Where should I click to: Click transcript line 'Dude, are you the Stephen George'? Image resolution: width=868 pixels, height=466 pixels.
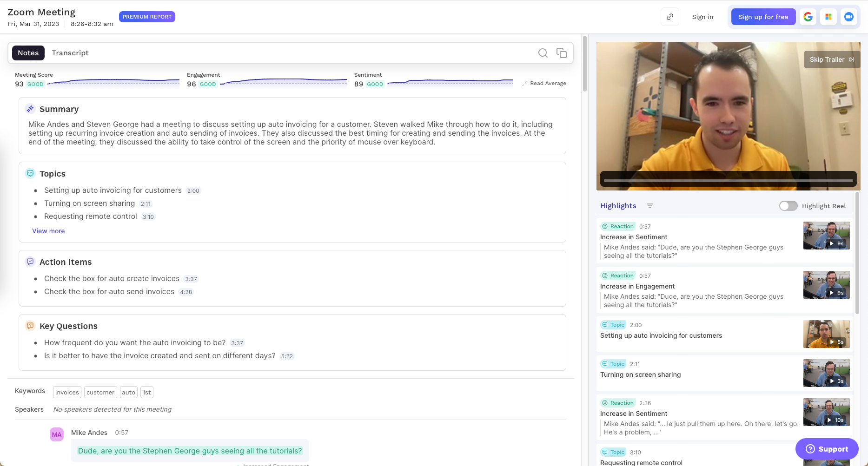[190, 451]
